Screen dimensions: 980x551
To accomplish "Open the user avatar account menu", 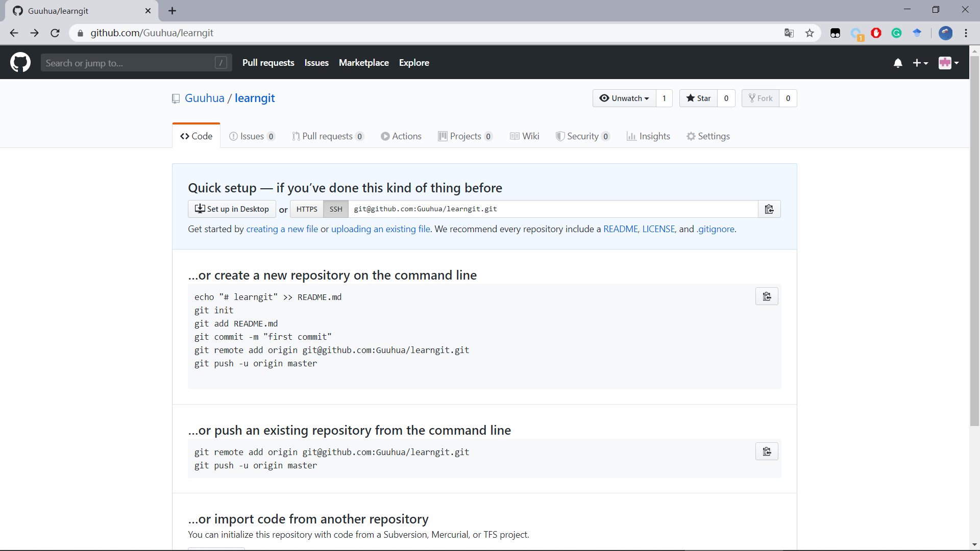I will tap(948, 63).
